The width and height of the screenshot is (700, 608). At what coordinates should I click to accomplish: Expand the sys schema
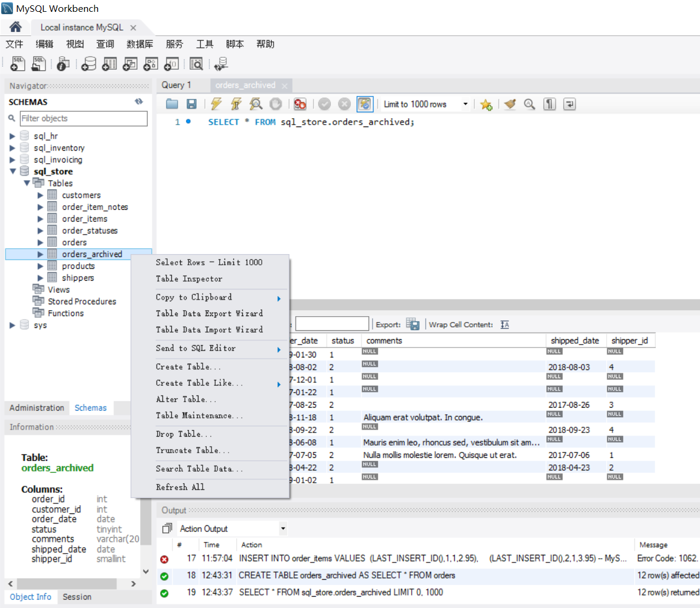click(x=12, y=325)
